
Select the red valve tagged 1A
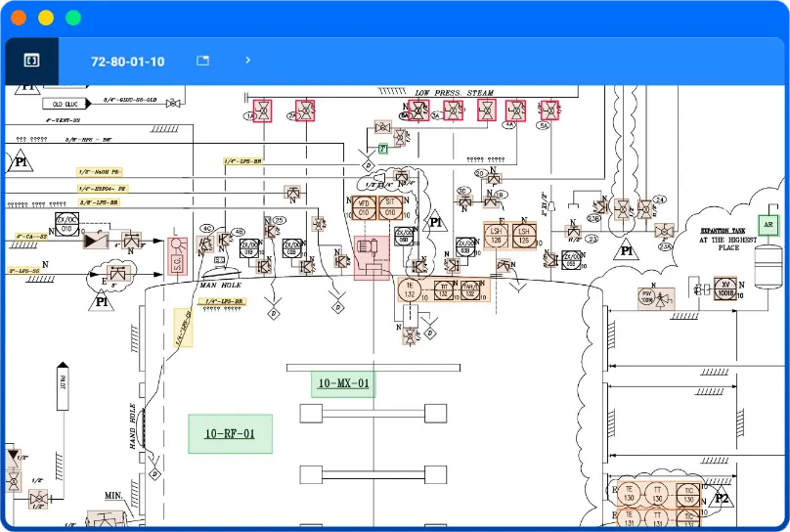262,111
